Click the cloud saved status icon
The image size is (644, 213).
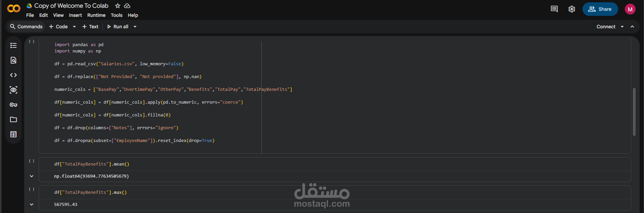pyautogui.click(x=127, y=6)
